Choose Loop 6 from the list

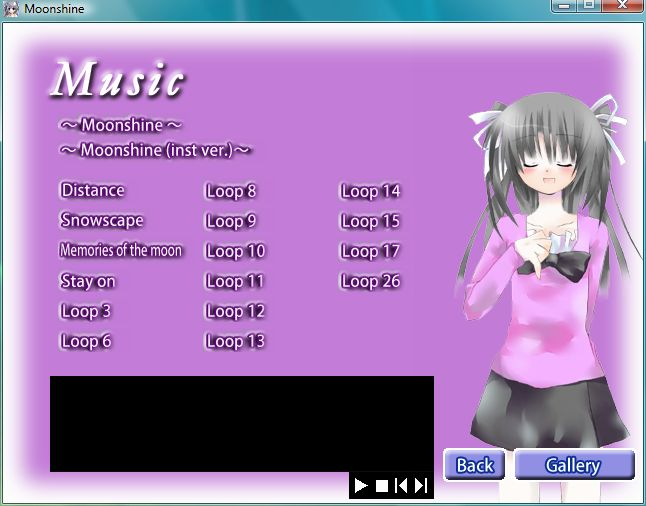point(86,341)
